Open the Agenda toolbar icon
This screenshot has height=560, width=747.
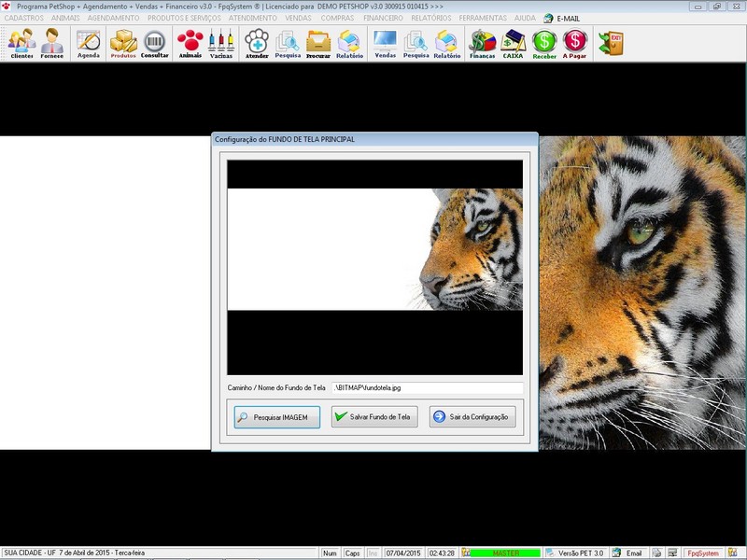coord(89,43)
